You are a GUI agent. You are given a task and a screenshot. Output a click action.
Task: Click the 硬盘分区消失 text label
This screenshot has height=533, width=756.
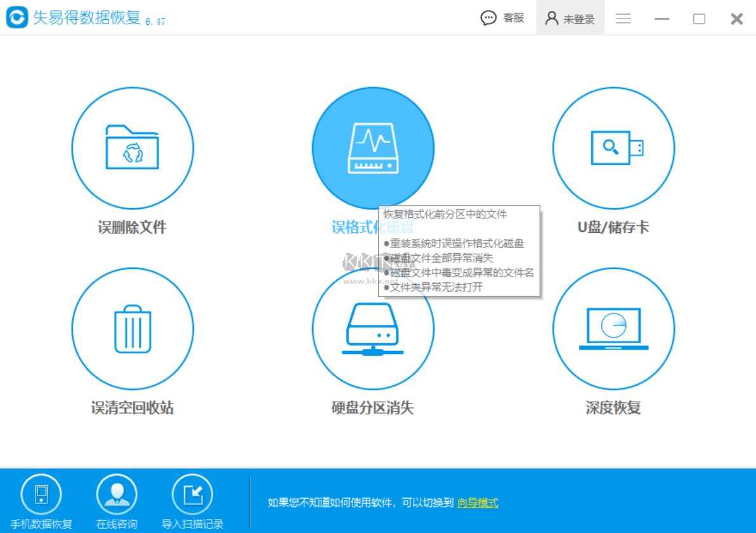pos(373,408)
